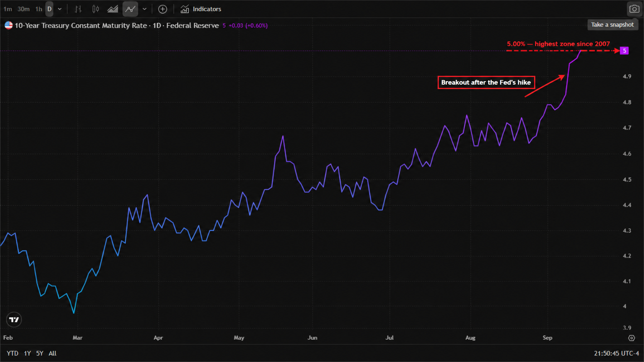Click the Aug label on time axis

[470, 338]
